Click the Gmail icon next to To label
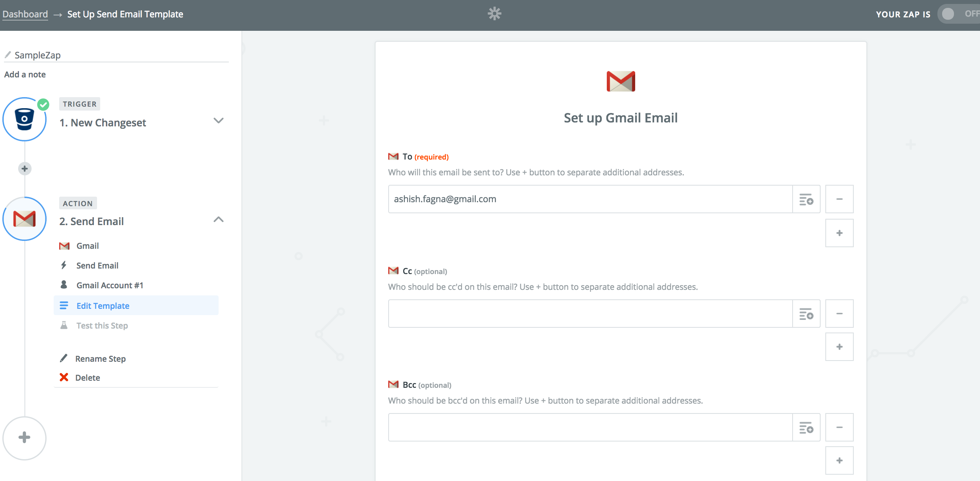 [x=393, y=156]
